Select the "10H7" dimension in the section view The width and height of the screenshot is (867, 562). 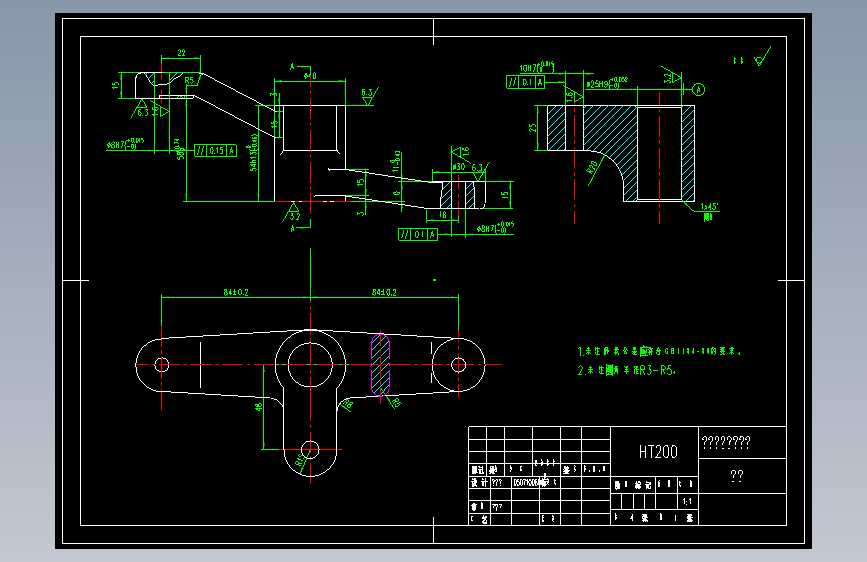click(x=536, y=67)
